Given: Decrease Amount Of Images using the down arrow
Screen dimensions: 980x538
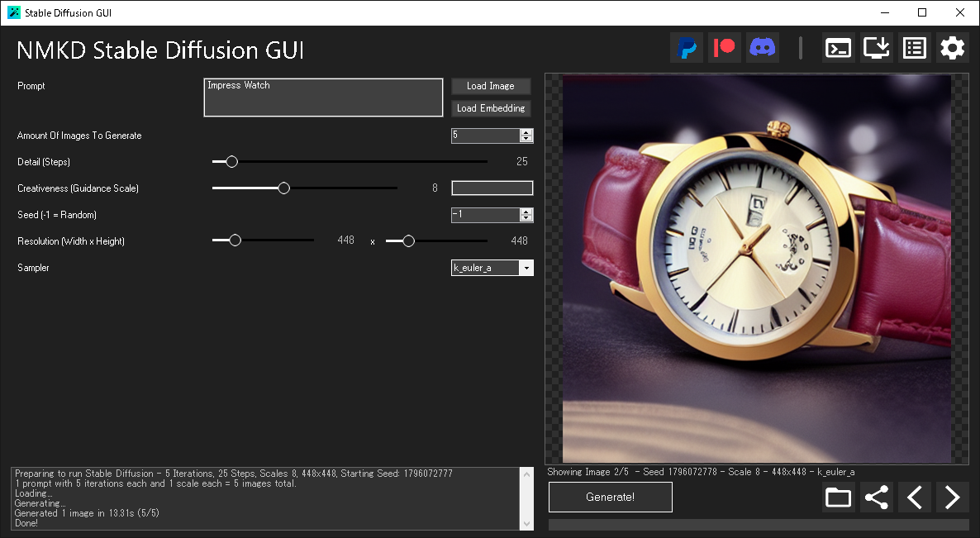Looking at the screenshot, I should coord(527,139).
